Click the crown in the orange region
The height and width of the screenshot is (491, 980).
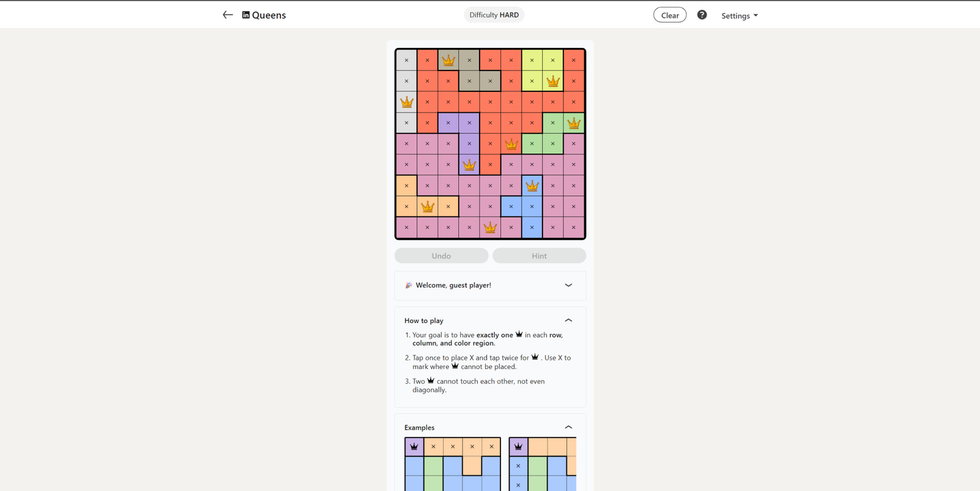pos(428,207)
